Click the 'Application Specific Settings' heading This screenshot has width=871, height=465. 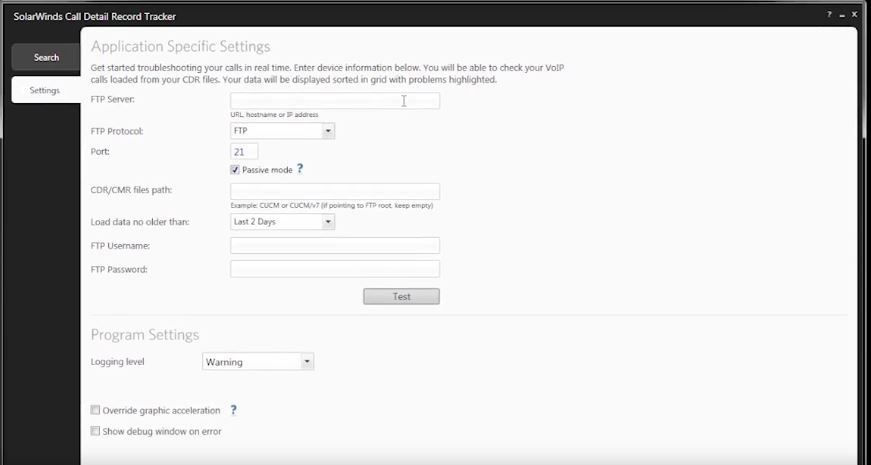[181, 46]
